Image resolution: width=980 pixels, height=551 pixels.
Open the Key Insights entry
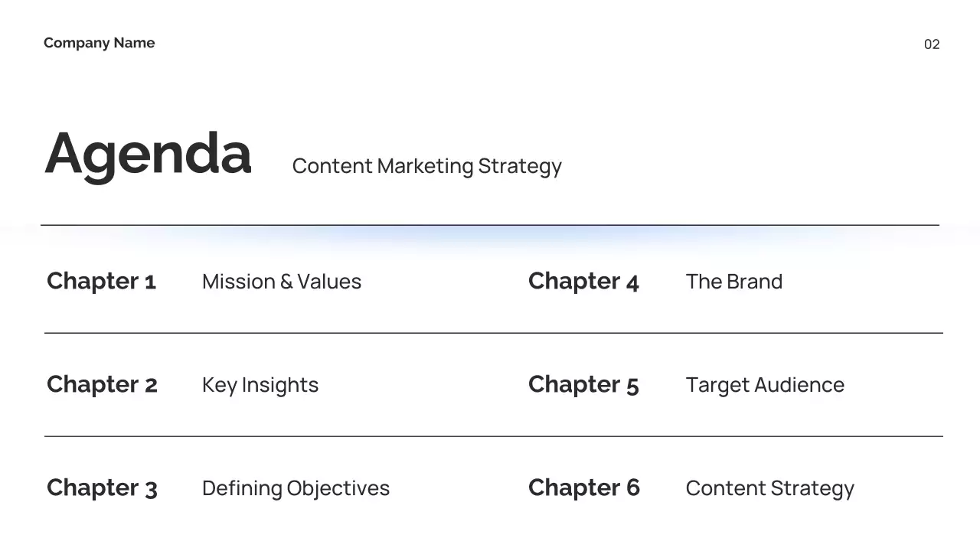pyautogui.click(x=260, y=385)
